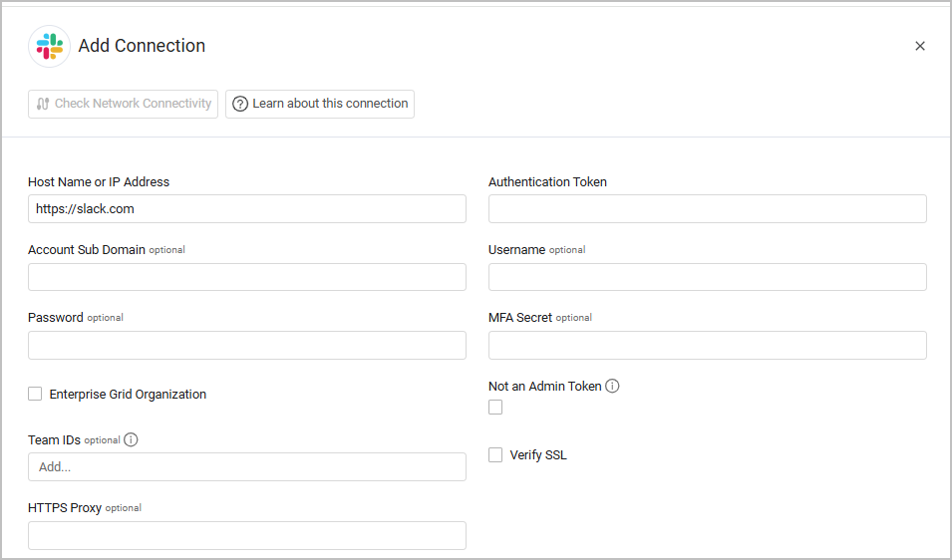Show info tooltip for Team IDs
This screenshot has width=952, height=560.
point(131,439)
